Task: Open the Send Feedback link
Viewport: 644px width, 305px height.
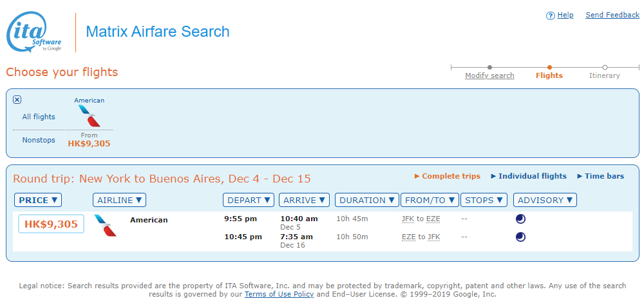Action: [612, 15]
